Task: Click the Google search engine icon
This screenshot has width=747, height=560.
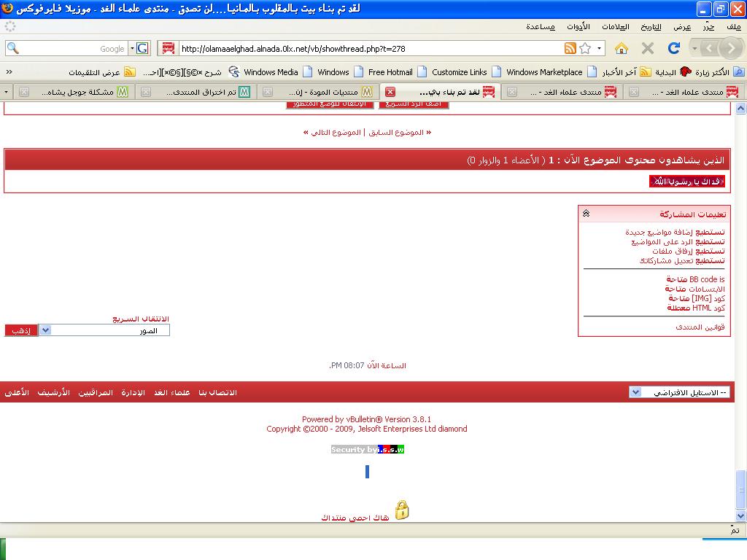Action: tap(142, 48)
